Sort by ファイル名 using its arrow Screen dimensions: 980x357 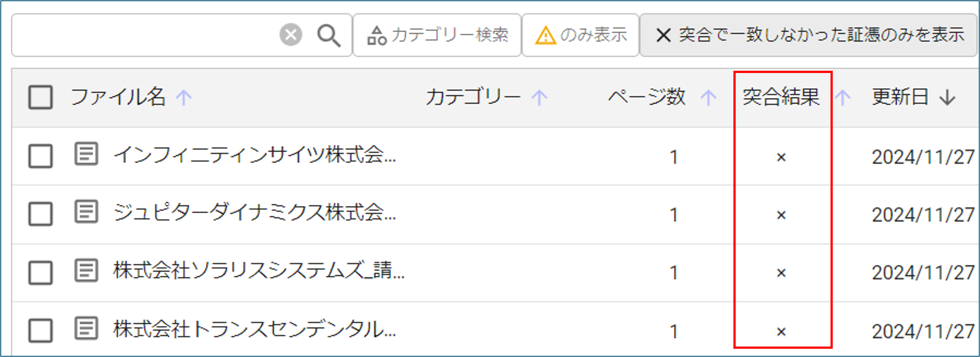184,97
